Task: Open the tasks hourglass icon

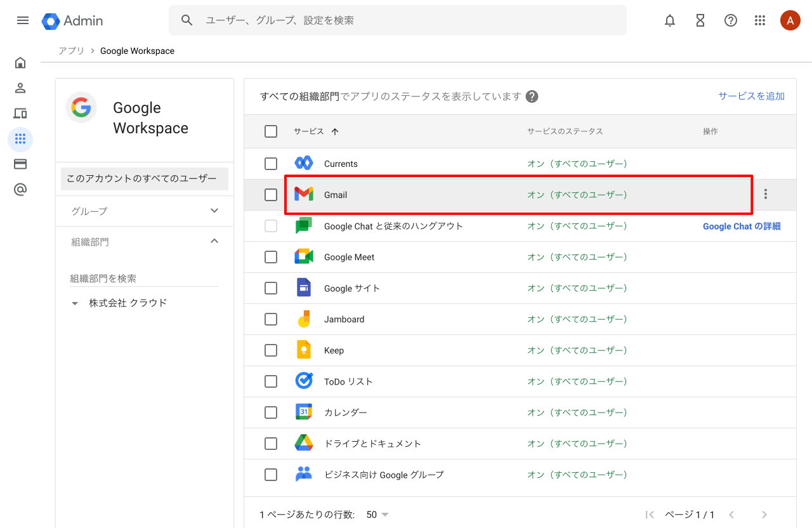Action: [x=700, y=20]
